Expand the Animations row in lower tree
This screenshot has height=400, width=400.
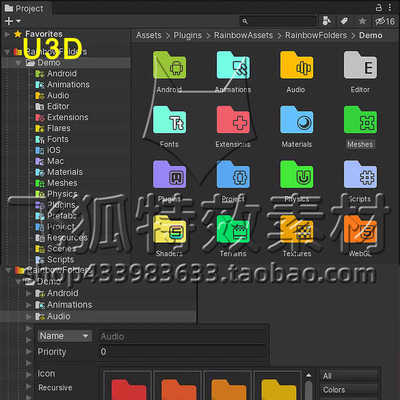(x=29, y=305)
